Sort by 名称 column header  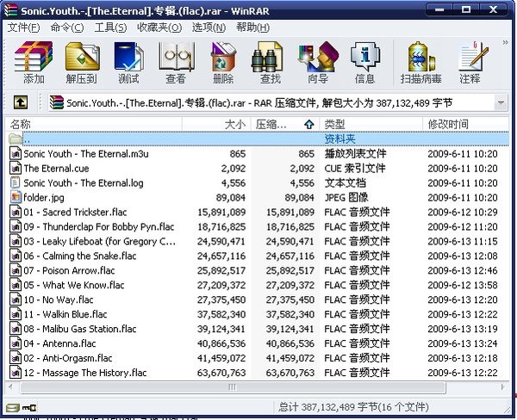(x=94, y=124)
